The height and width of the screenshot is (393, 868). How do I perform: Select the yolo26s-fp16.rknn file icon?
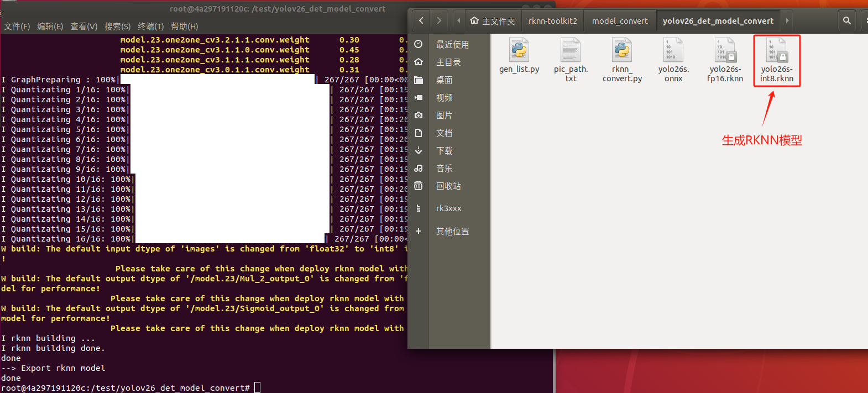point(725,50)
